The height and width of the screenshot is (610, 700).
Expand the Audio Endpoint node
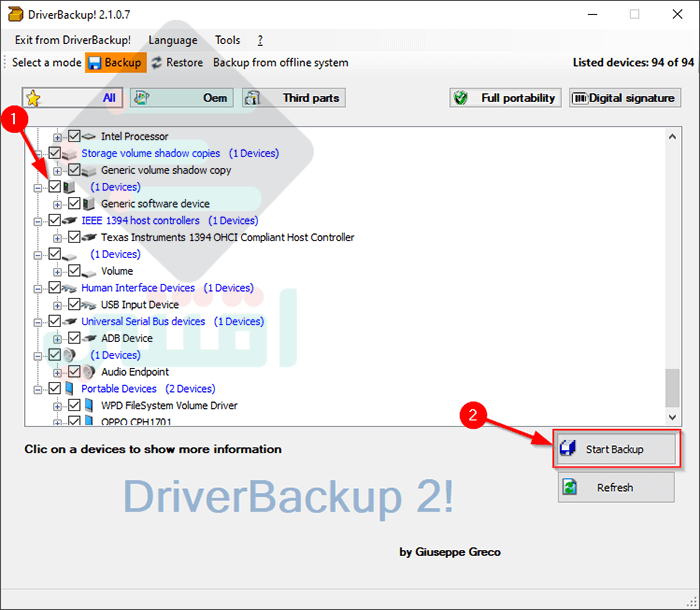click(57, 373)
